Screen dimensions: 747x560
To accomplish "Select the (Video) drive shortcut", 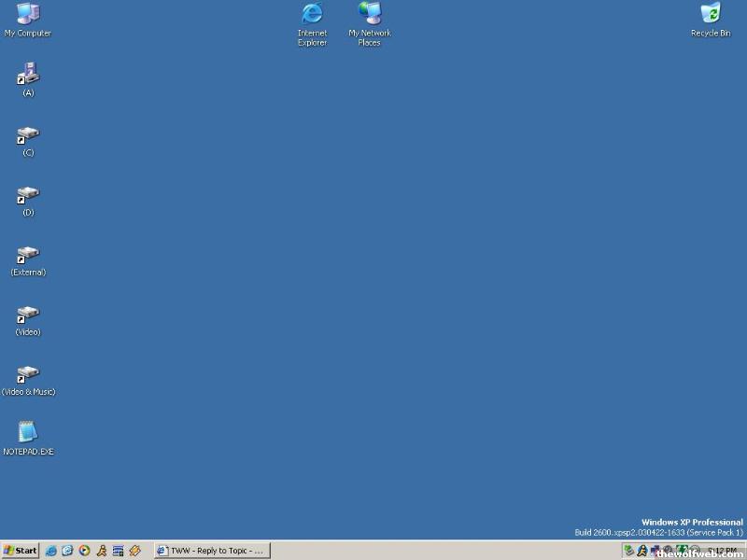I will click(28, 315).
